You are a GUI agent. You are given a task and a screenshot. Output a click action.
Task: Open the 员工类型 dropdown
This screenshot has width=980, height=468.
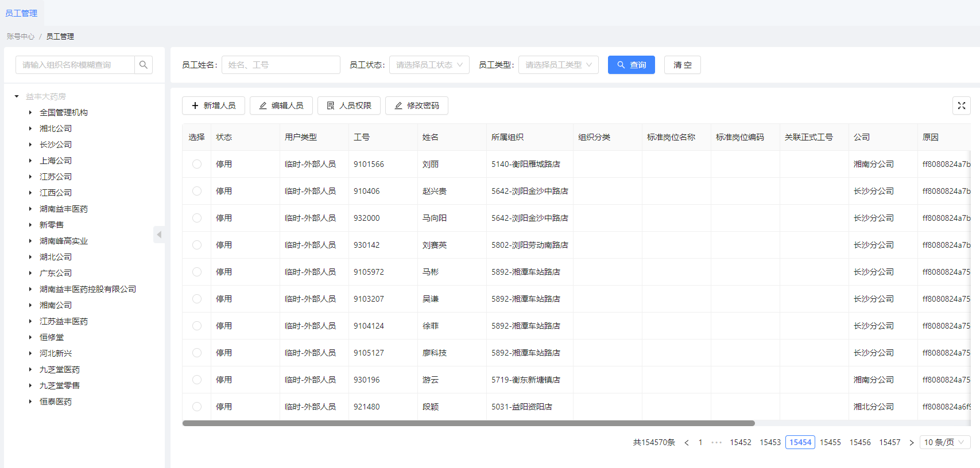coord(559,65)
